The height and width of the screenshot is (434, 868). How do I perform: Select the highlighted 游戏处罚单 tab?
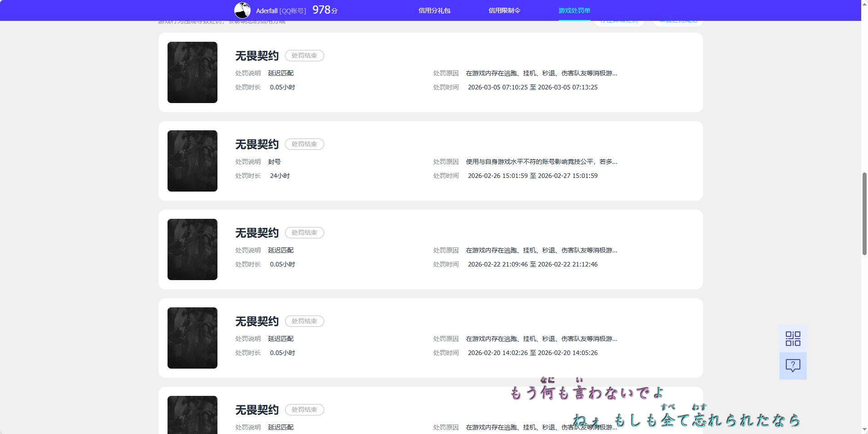click(x=574, y=10)
